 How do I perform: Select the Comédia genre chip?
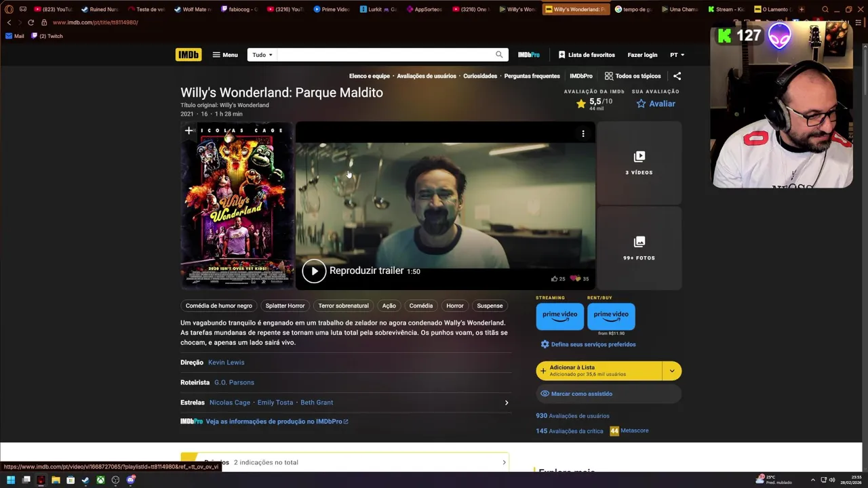coord(421,306)
